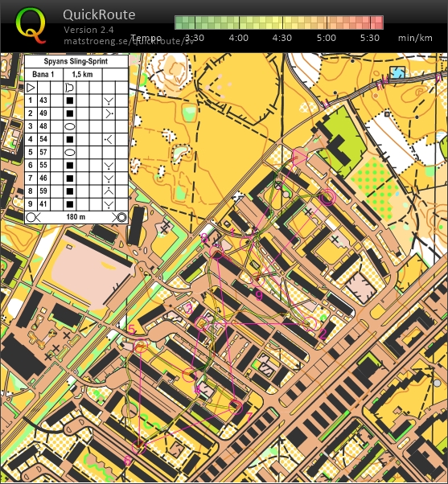Click the black square symbol in row 1
This screenshot has height=484, width=448.
coord(70,100)
